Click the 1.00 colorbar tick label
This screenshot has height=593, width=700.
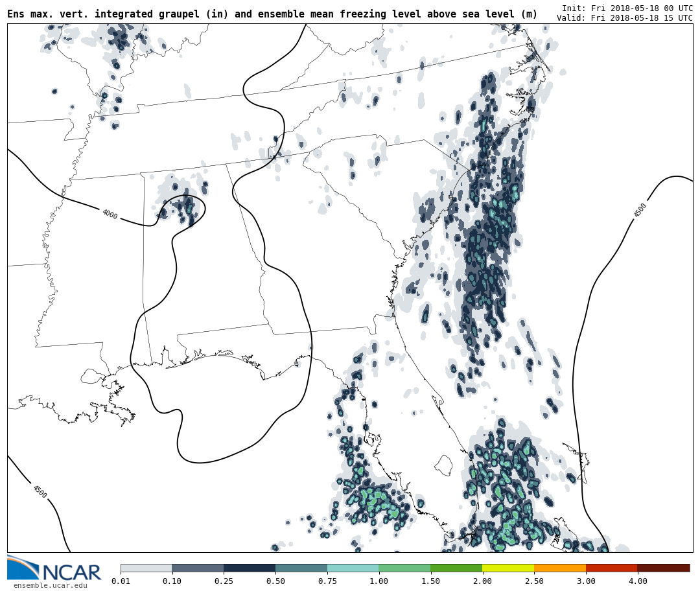pyautogui.click(x=379, y=581)
